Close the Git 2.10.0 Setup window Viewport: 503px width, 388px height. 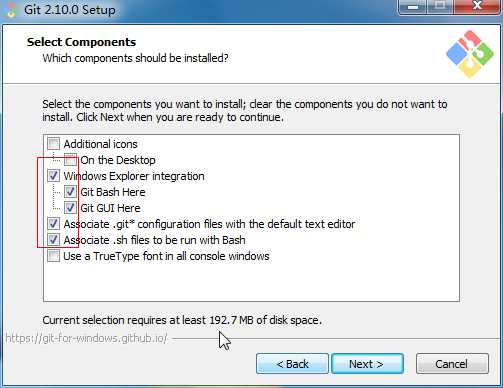tap(477, 6)
